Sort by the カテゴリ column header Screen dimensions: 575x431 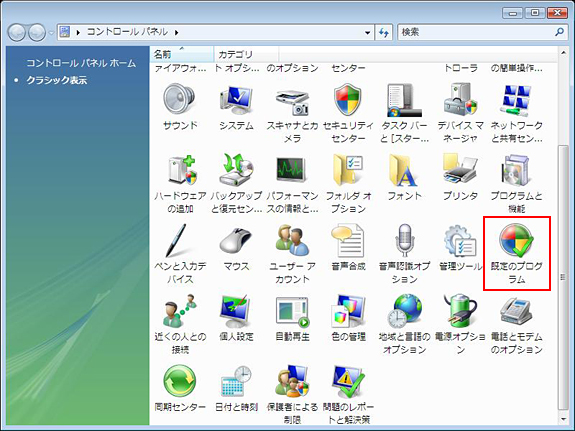point(246,54)
